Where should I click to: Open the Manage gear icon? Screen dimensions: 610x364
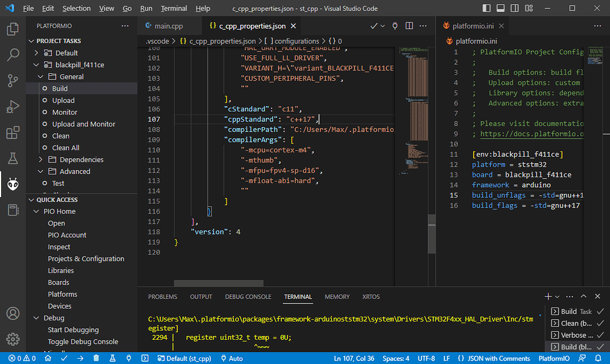point(13,339)
